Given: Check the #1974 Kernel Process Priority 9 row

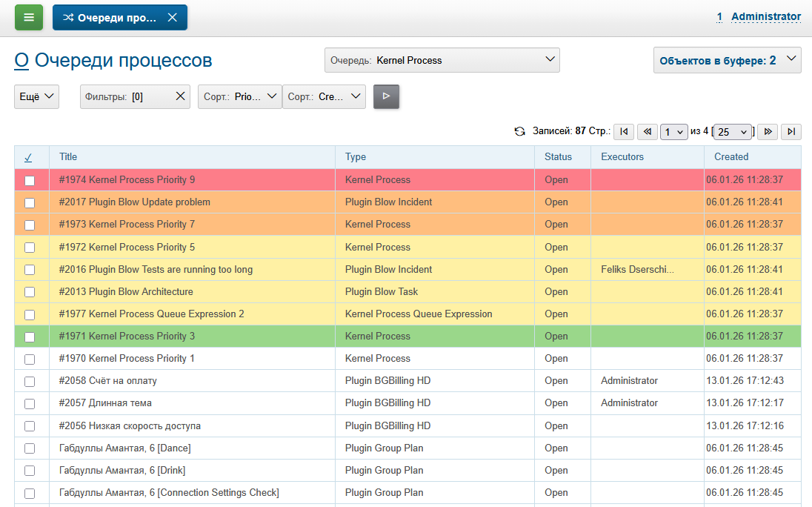Looking at the screenshot, I should pos(30,180).
